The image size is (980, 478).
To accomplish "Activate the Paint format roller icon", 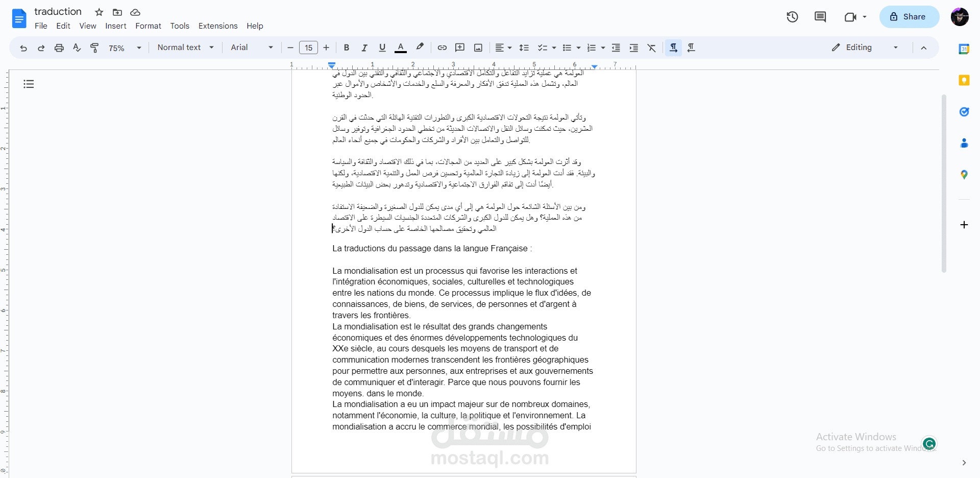I will (x=95, y=47).
